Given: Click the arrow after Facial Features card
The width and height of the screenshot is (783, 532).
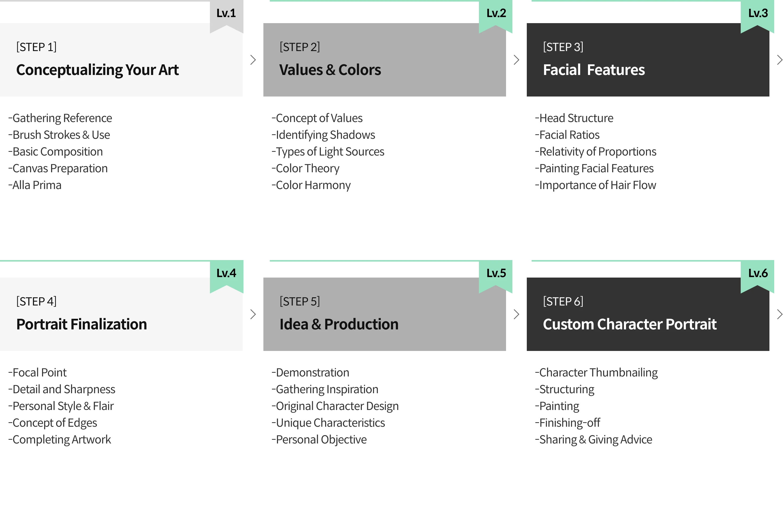Looking at the screenshot, I should [x=779, y=60].
